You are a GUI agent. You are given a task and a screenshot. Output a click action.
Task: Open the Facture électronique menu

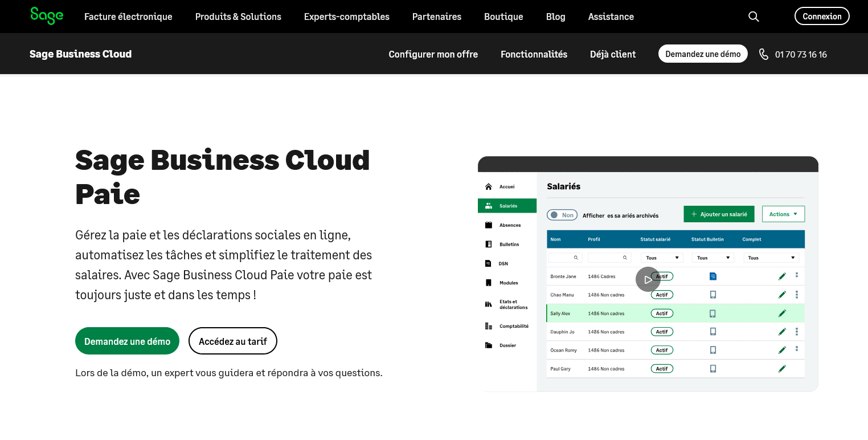(128, 17)
